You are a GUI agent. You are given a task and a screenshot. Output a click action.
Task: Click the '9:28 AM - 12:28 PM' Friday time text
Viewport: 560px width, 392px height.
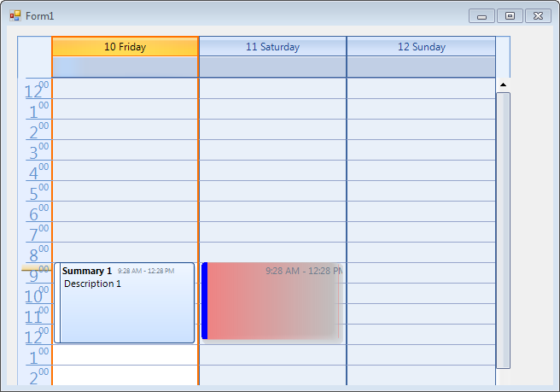(x=146, y=271)
